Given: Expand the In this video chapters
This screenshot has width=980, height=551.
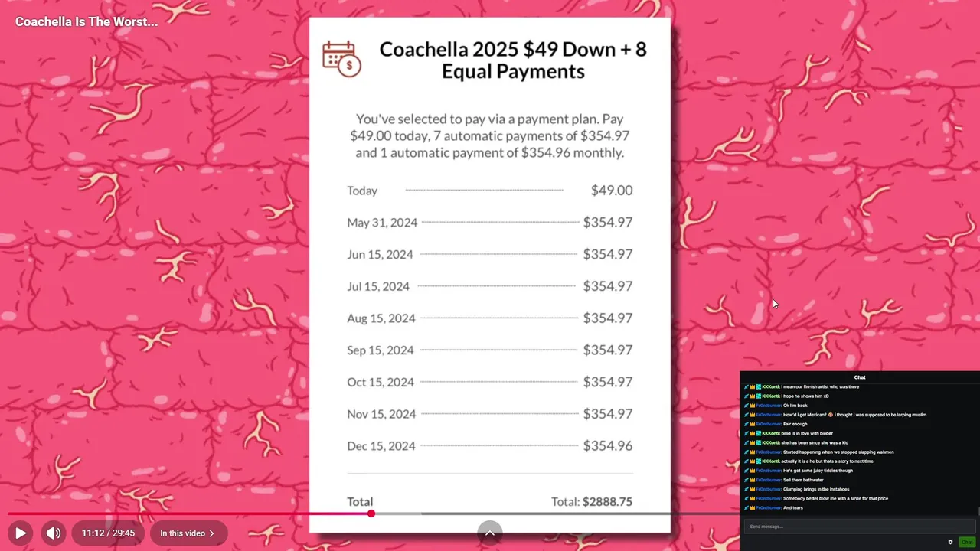Looking at the screenshot, I should pos(187,533).
